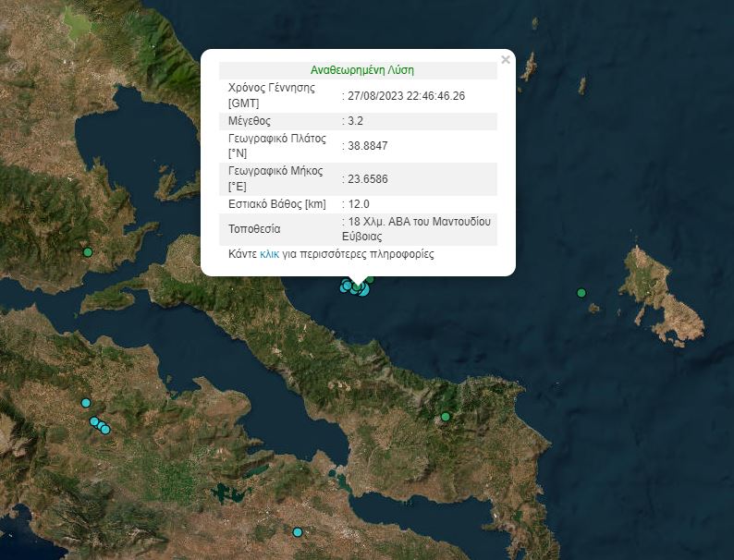This screenshot has height=560, width=734.
Task: Click the magnitude value 3.2
Action: tap(356, 121)
